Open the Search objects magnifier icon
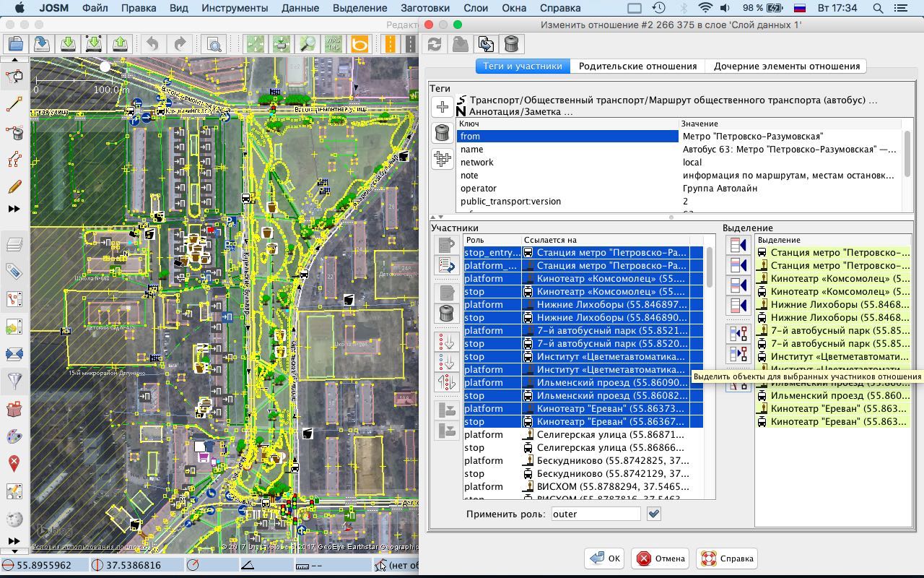 click(214, 44)
